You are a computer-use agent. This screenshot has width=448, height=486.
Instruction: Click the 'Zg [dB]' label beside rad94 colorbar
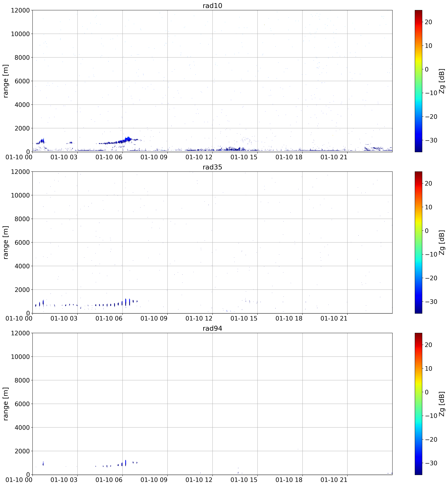442,404
